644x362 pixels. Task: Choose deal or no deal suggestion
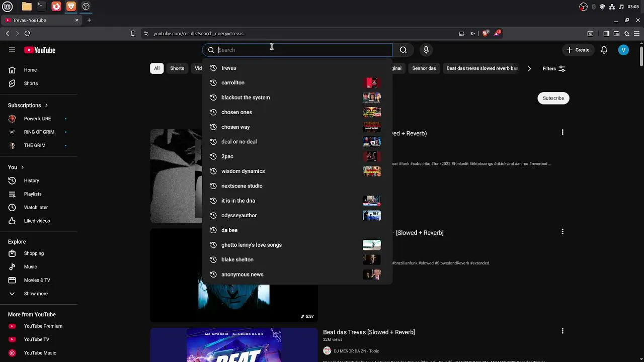297,142
